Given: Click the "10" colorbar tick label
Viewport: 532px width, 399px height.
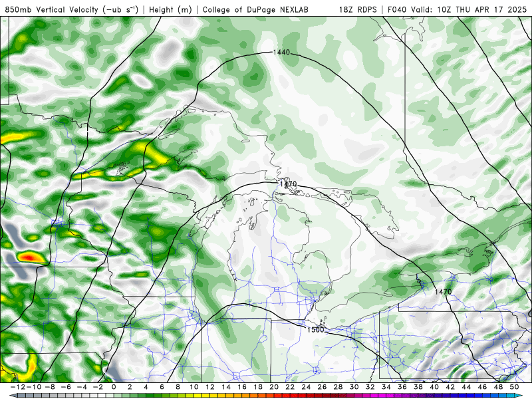Looking at the screenshot, I should point(194,387).
